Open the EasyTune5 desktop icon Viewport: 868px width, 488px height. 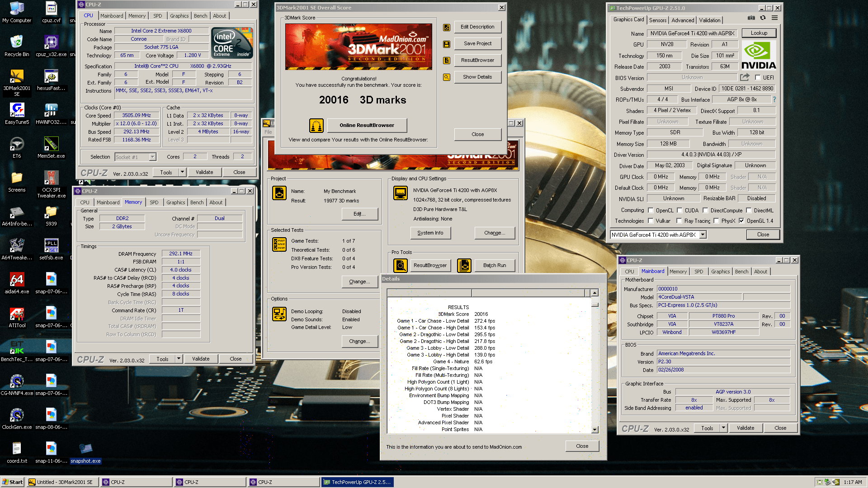pyautogui.click(x=17, y=114)
